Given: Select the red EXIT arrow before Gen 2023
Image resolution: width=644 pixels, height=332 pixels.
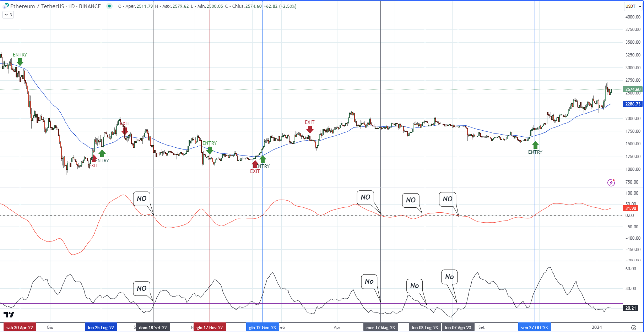Looking at the screenshot, I should click(x=255, y=164).
